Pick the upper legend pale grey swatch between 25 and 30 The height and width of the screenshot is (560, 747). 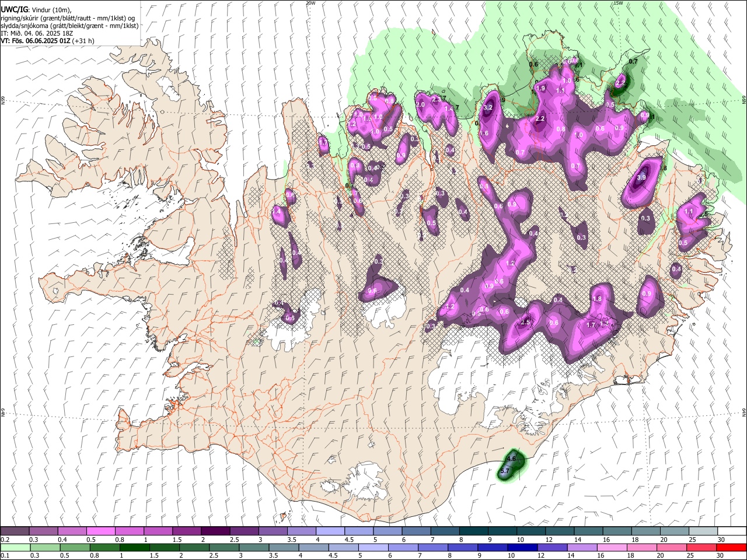(x=704, y=531)
